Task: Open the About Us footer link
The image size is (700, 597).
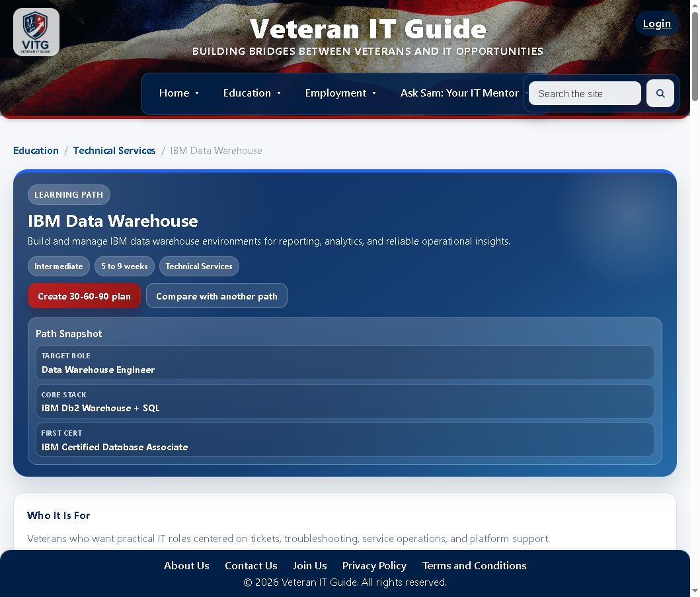Action: pyautogui.click(x=186, y=565)
